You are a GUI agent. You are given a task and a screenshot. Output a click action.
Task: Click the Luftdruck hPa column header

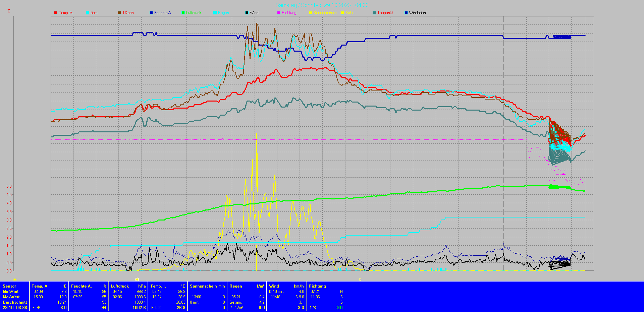pyautogui.click(x=128, y=286)
